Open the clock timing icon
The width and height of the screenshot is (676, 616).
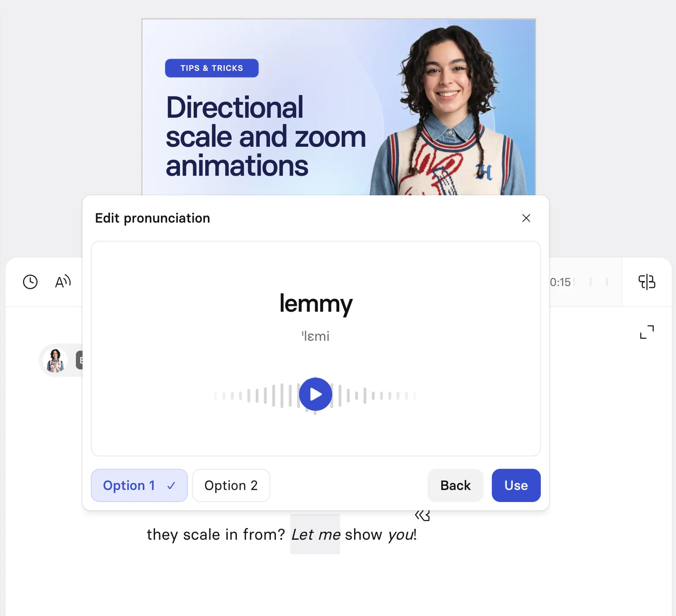30,282
